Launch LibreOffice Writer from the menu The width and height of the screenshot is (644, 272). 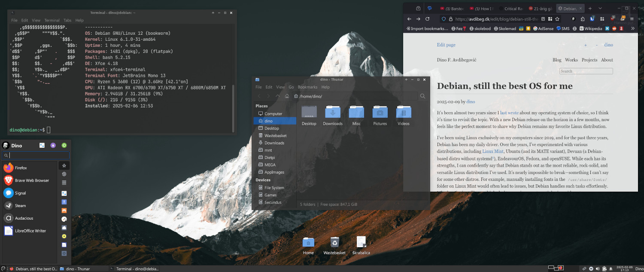(29, 231)
